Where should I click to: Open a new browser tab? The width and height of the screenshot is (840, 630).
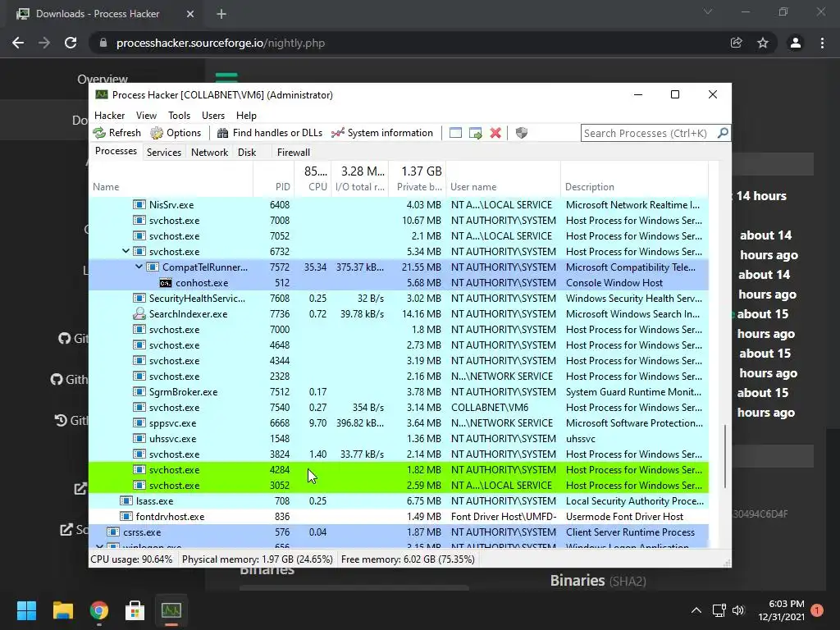coord(221,14)
